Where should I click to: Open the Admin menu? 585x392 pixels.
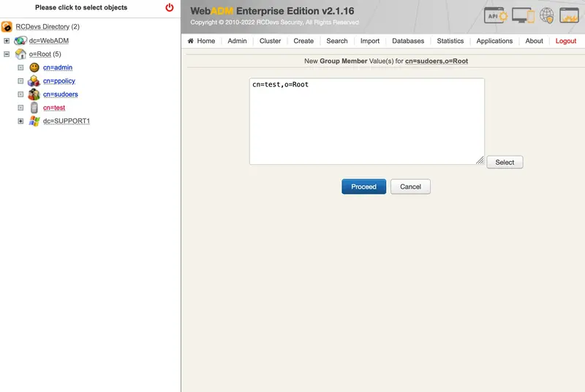point(237,41)
